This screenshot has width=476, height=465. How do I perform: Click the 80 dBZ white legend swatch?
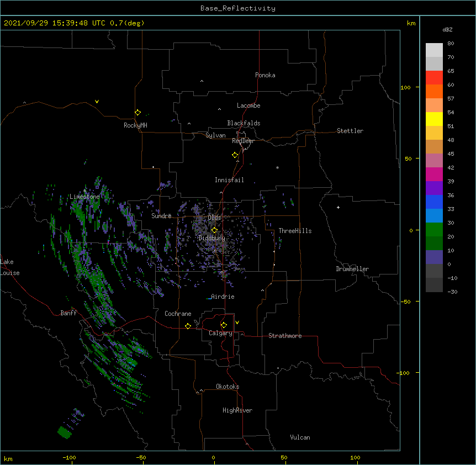[434, 50]
